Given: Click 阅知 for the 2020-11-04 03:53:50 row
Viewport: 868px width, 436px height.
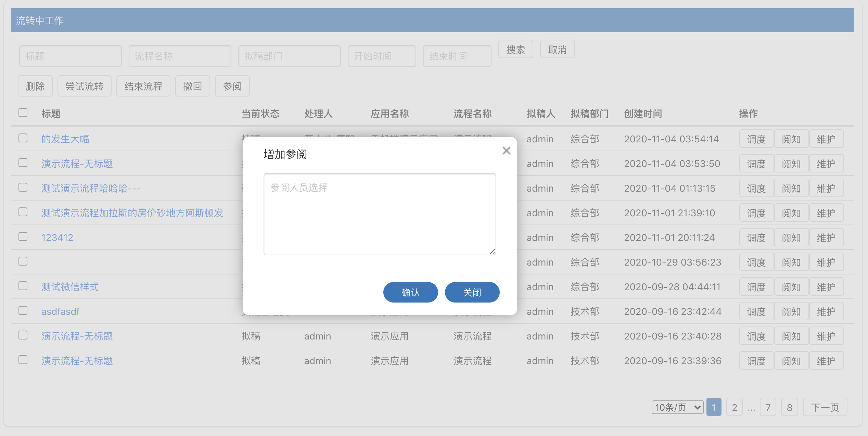Looking at the screenshot, I should pos(791,164).
